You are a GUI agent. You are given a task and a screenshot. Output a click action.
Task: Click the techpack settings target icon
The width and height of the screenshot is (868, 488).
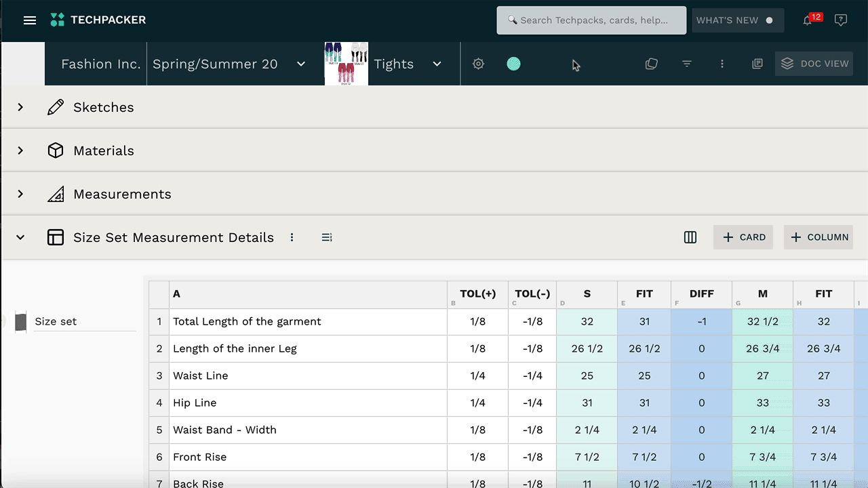pos(478,64)
